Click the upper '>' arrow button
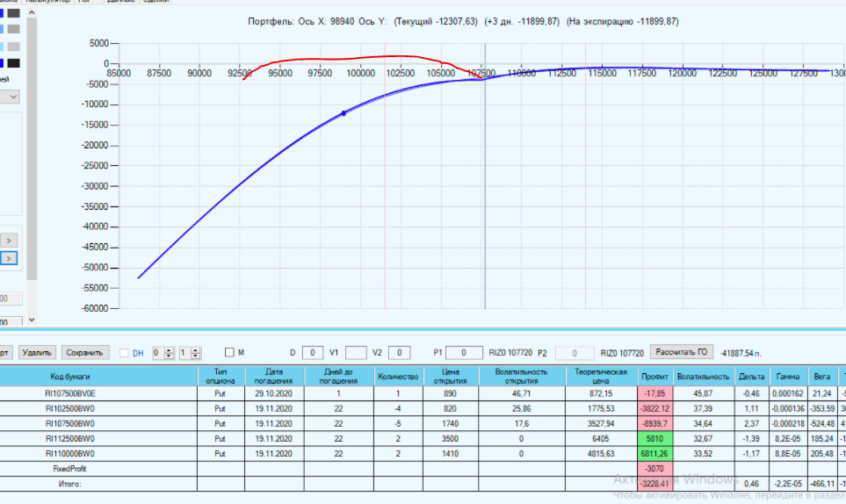 9,241
